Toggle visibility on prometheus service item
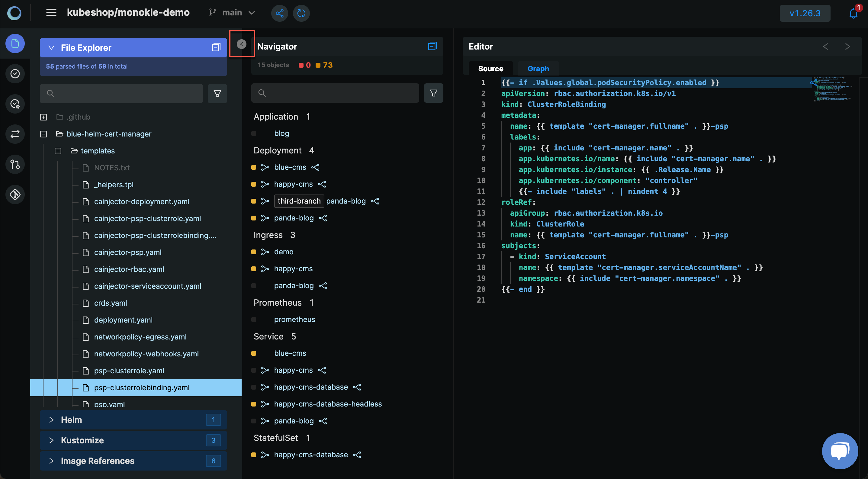 [x=254, y=319]
